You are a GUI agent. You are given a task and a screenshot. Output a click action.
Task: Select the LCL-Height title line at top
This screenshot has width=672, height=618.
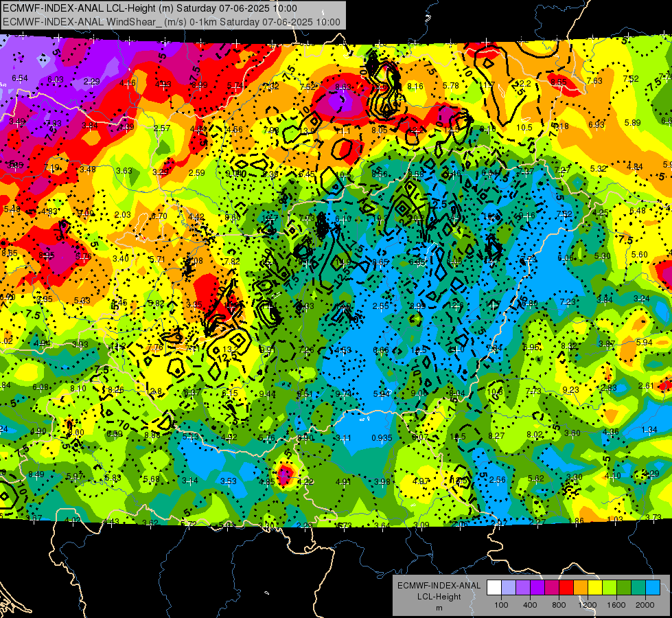point(150,8)
